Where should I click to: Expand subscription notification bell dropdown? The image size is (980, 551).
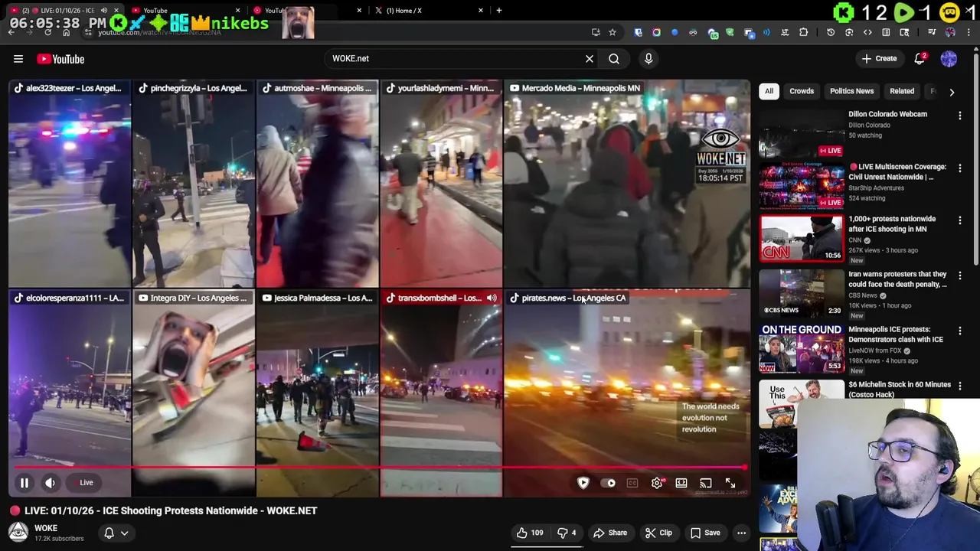click(x=116, y=533)
